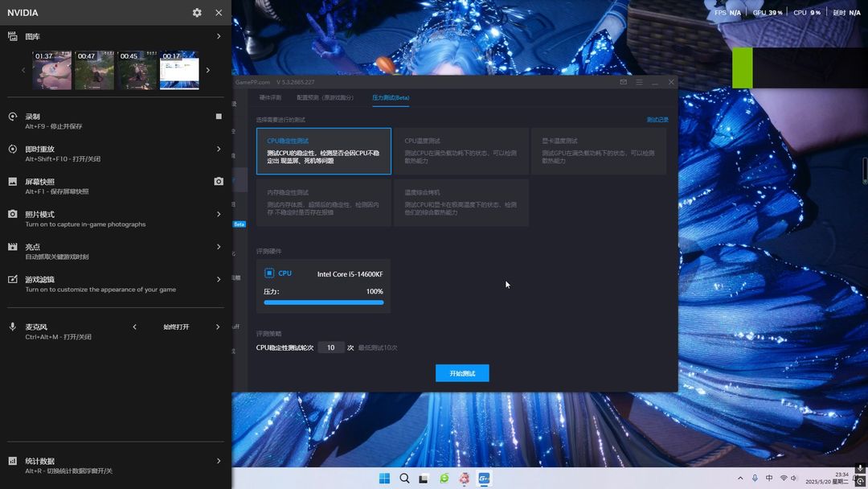Select the CPU稳定性测试 card

click(324, 151)
